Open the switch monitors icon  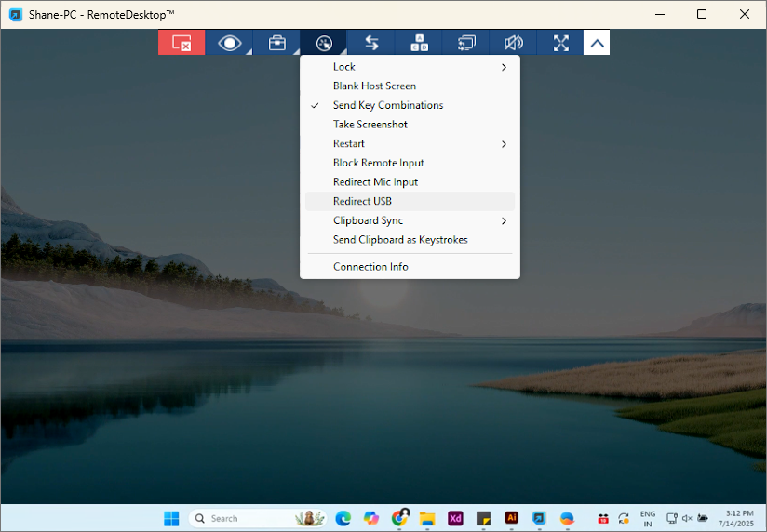[x=466, y=43]
